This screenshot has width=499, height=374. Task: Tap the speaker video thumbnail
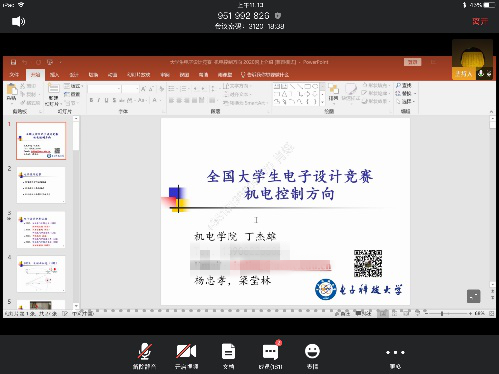[x=472, y=59]
